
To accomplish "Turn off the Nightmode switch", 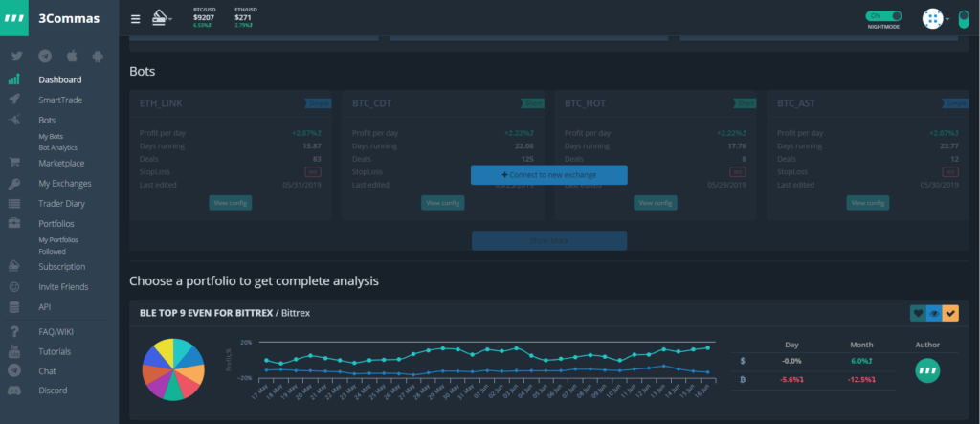I will pos(883,16).
